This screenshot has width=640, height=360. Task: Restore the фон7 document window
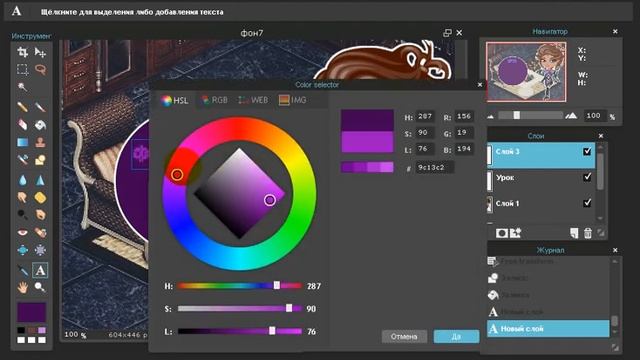[x=447, y=33]
